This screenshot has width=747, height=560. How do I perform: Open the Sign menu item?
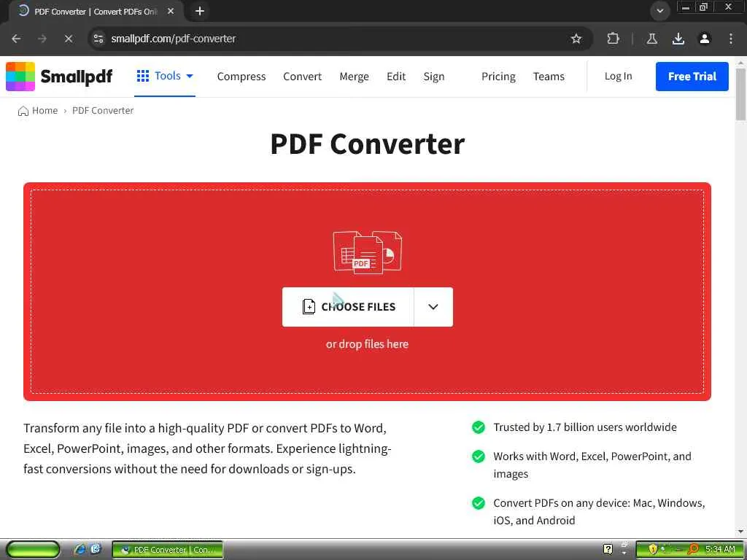[433, 77]
